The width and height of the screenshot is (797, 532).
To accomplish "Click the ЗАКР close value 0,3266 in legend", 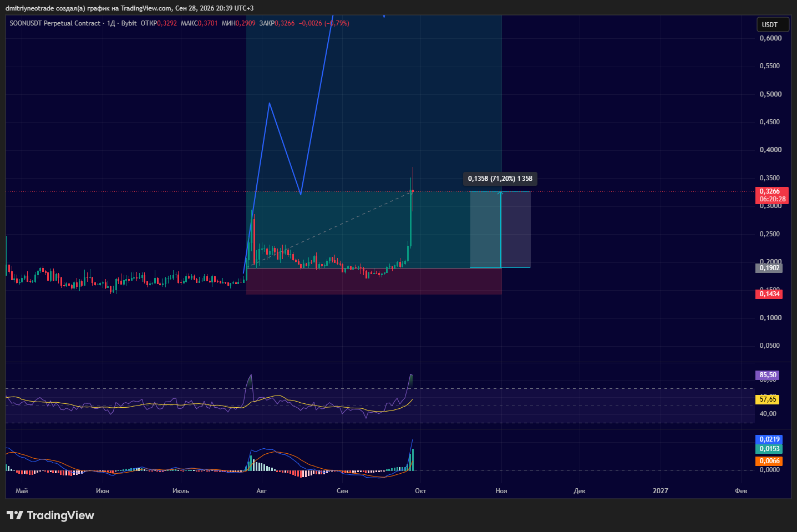I will click(285, 23).
